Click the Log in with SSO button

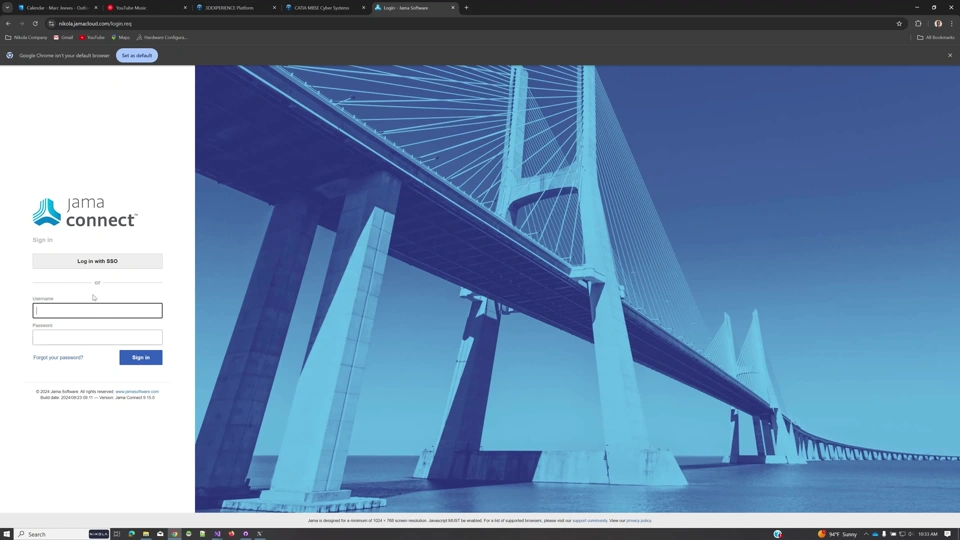pos(97,261)
